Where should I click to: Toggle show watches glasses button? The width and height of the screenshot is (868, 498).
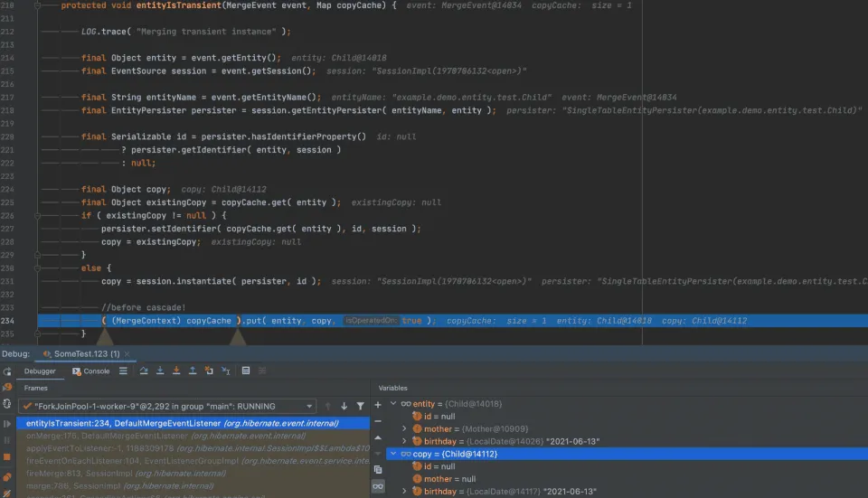pos(378,486)
